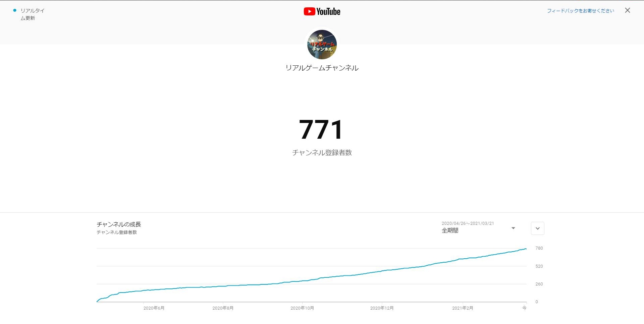Click the 780 y-axis value label
644x324 pixels.
[x=539, y=248]
